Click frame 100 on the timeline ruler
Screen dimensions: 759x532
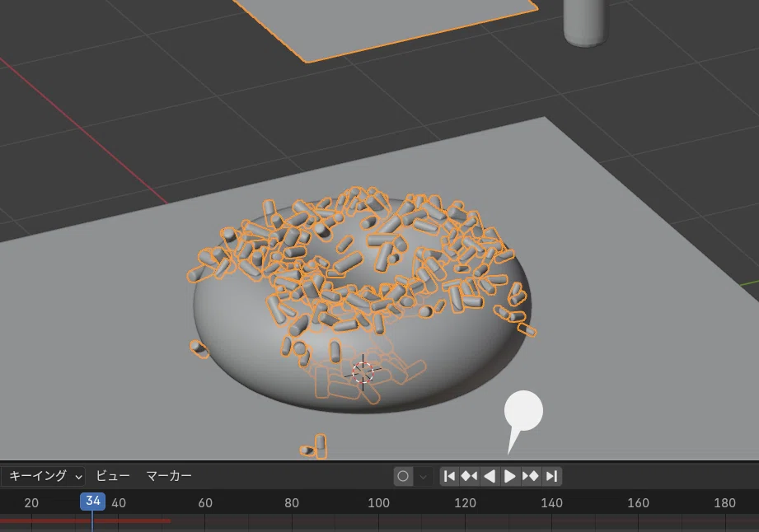coord(378,503)
